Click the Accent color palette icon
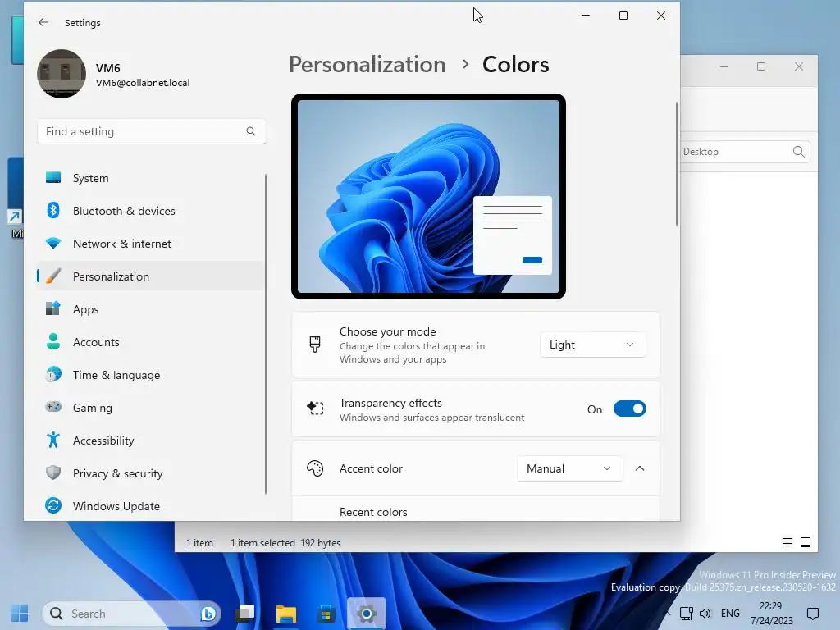The height and width of the screenshot is (630, 840). pos(315,468)
